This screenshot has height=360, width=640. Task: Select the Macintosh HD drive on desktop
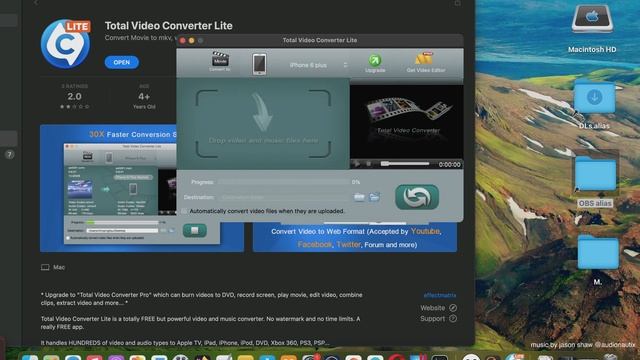coord(592,29)
